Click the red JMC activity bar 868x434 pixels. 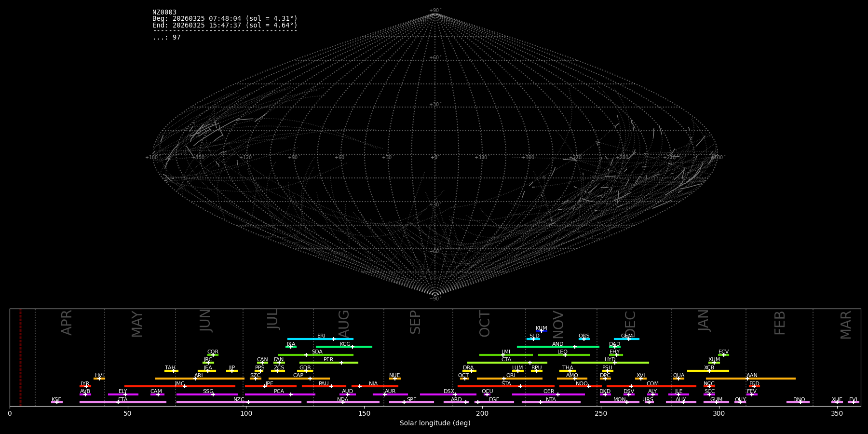tap(180, 386)
